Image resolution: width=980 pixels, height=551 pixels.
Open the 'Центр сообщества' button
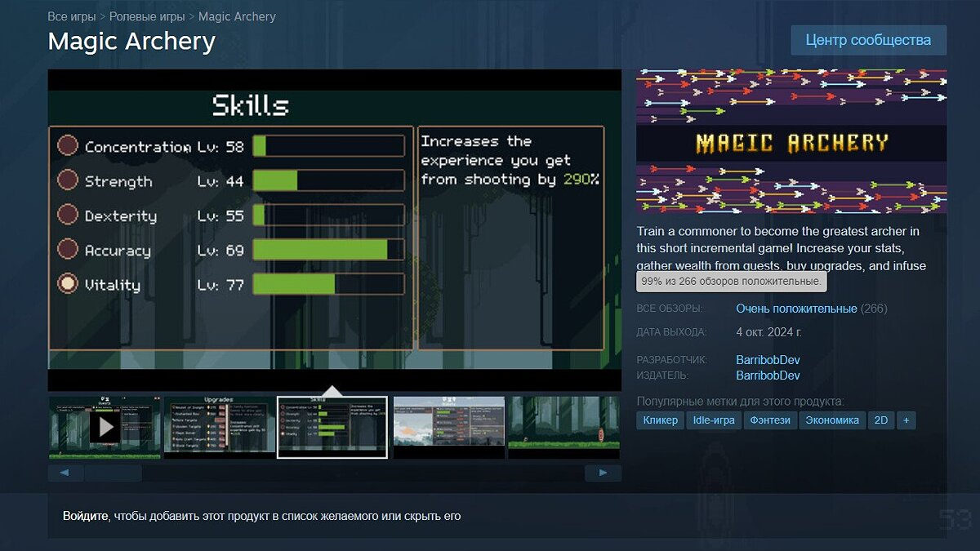tap(868, 40)
